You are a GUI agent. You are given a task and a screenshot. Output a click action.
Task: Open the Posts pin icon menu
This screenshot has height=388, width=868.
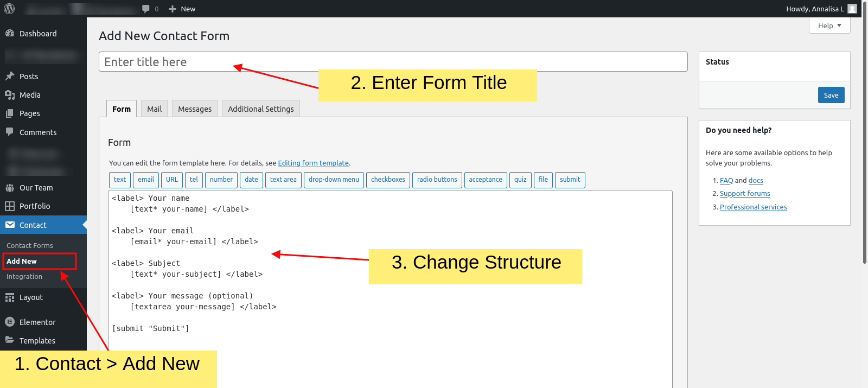pyautogui.click(x=10, y=77)
